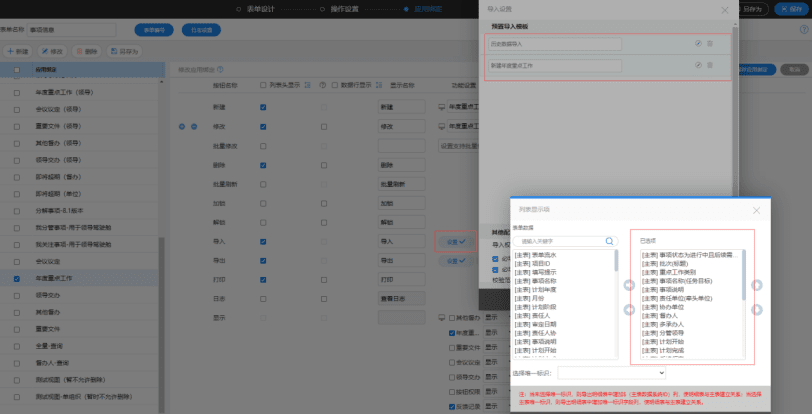
Task: Click the 已选项 list scrollbar
Action: click(x=744, y=275)
